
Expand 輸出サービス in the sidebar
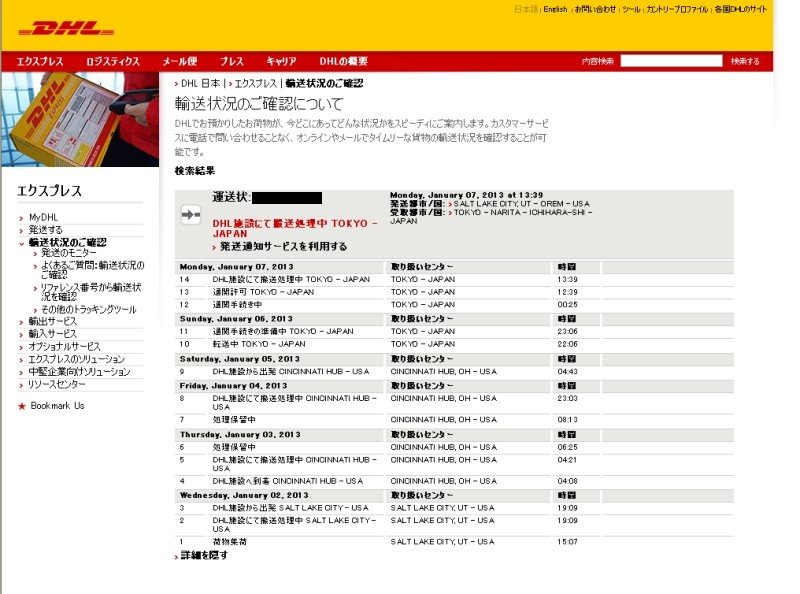pos(53,321)
